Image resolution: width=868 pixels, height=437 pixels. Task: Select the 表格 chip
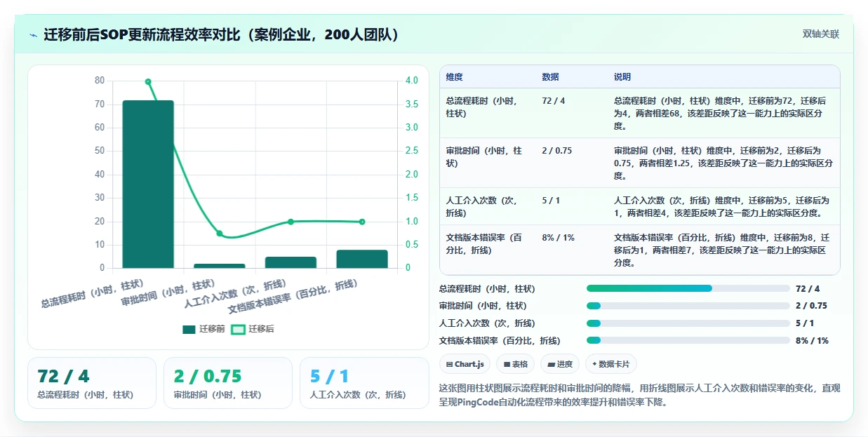pyautogui.click(x=516, y=364)
